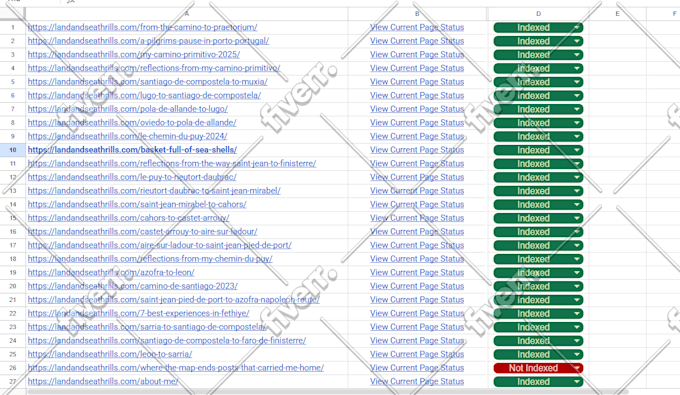
Task: Click View Current Page Status in row 27
Action: click(417, 381)
